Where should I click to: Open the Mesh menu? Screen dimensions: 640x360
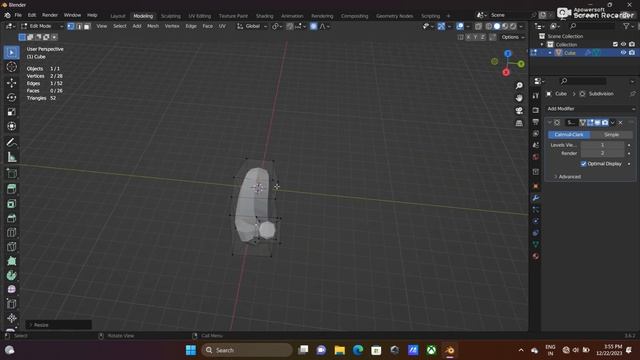click(153, 26)
